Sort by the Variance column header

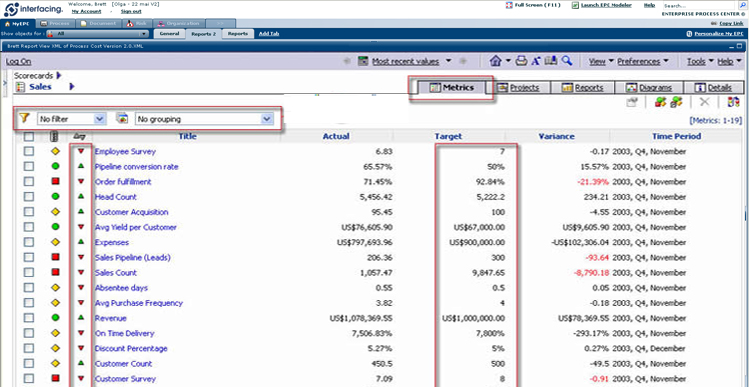click(x=556, y=137)
